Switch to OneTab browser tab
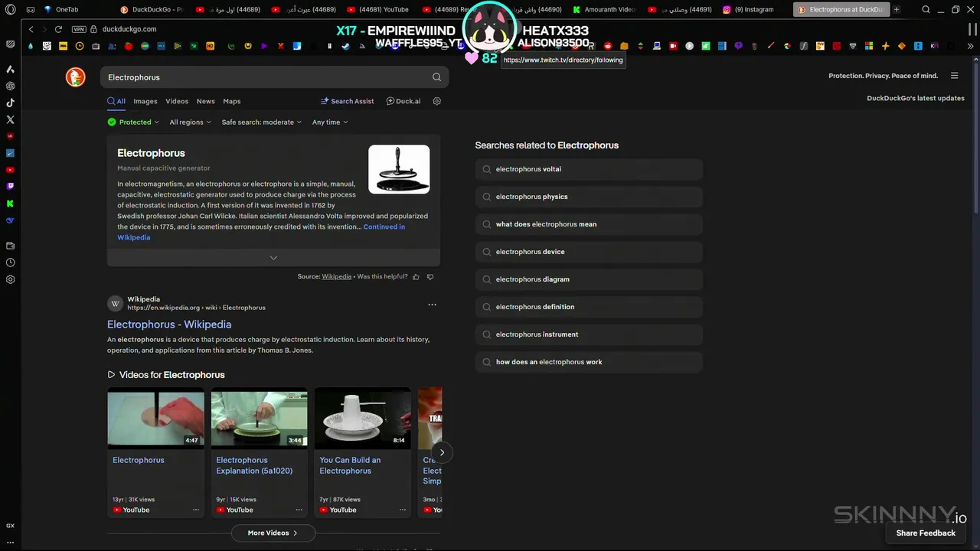This screenshot has width=980, height=551. [x=67, y=10]
